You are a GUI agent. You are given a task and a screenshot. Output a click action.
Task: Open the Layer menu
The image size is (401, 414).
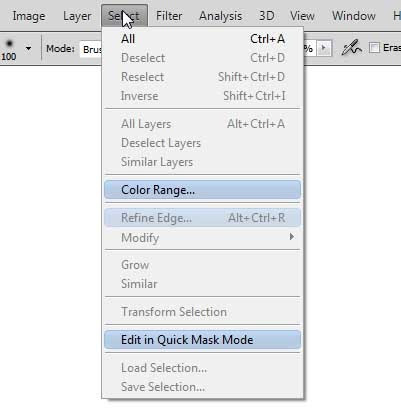tap(77, 16)
